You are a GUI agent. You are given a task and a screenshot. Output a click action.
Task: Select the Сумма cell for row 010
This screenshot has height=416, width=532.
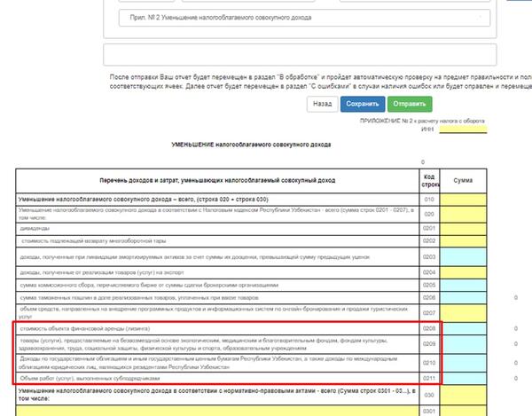(x=464, y=200)
